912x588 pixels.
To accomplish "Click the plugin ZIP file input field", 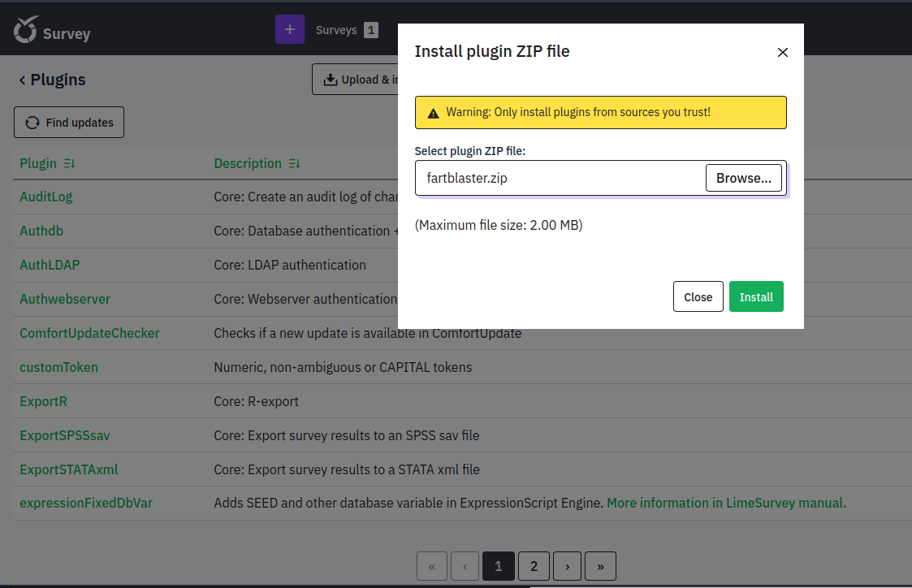I will tap(560, 179).
